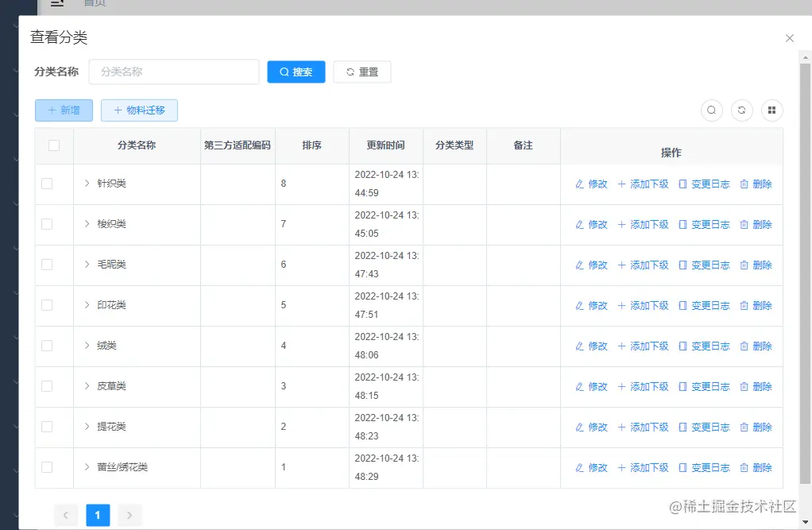Viewport: 812px width, 530px height.
Task: Click 删除 for the 印花类 row
Action: (756, 306)
